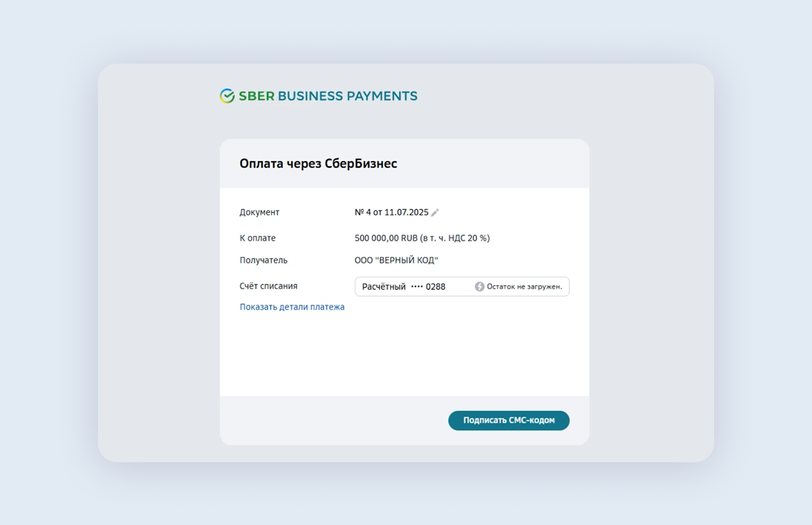Screen dimensions: 812x525
Task: Click the Sber logo checkmark icon
Action: coord(227,96)
